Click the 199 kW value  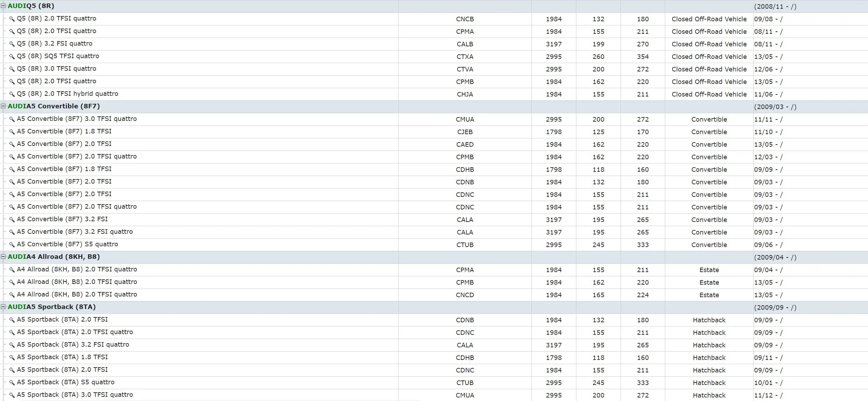coord(598,44)
